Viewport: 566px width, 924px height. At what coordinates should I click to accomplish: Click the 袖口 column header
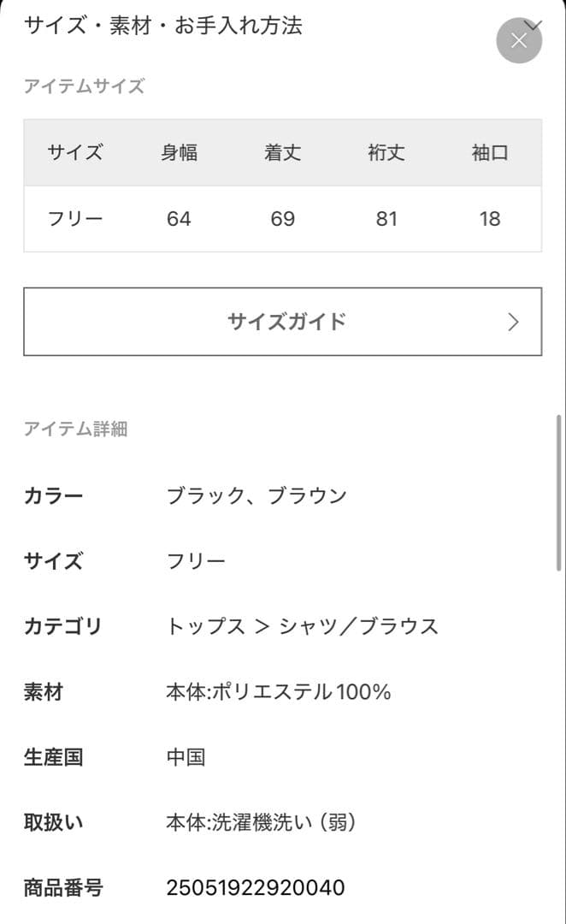point(490,152)
